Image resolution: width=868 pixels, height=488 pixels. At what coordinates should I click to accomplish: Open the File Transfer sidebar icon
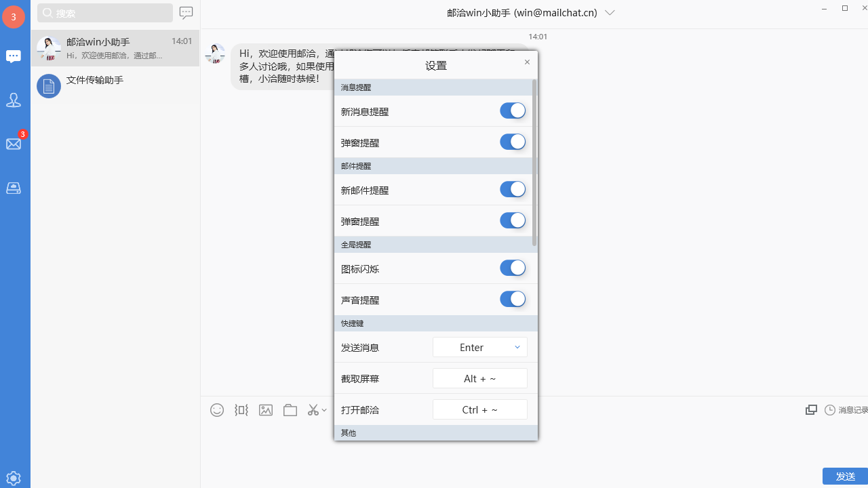tap(14, 188)
